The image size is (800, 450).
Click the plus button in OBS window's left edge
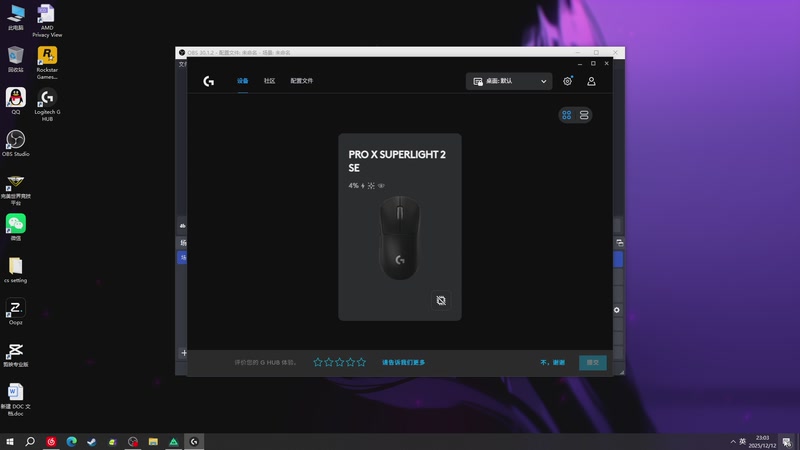184,353
